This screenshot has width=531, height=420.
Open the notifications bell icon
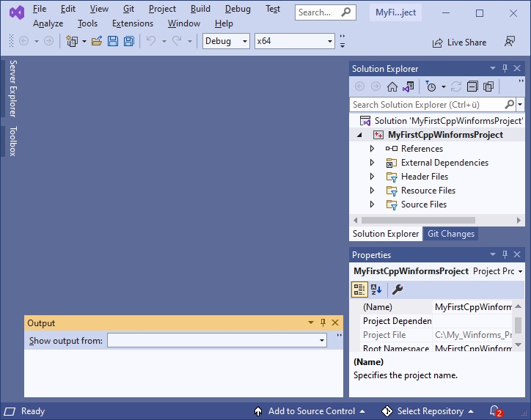point(496,411)
